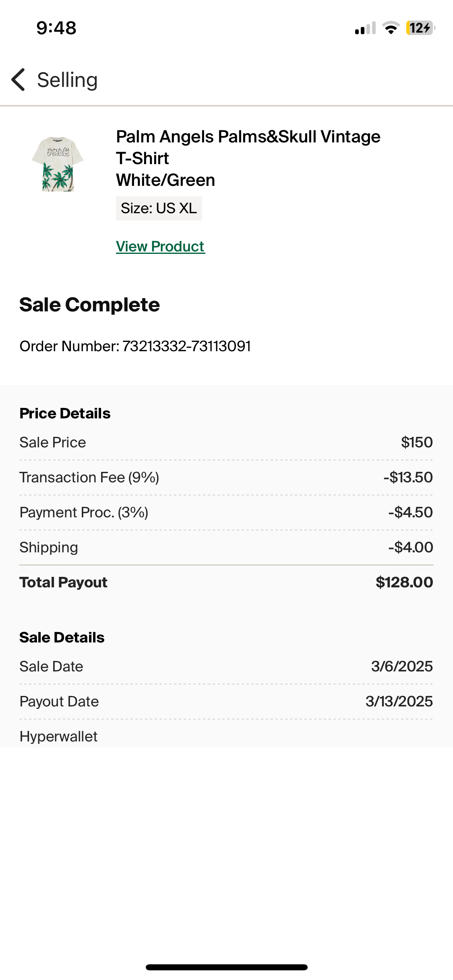Open the Palm Angels T-shirt thumbnail
453x980 pixels.
coord(58,164)
